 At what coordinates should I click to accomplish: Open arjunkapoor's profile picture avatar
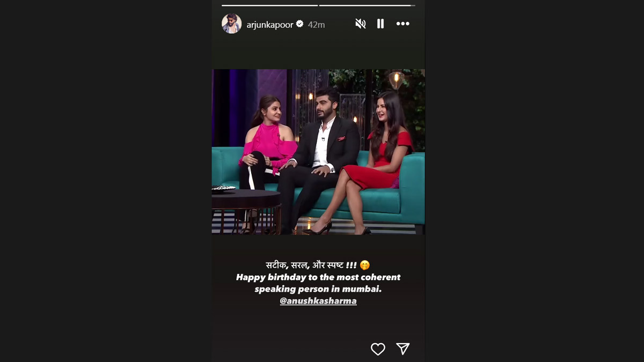tap(232, 24)
